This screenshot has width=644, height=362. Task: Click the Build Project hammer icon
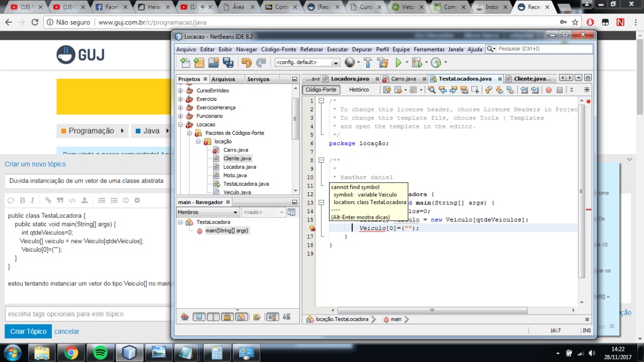coord(368,62)
